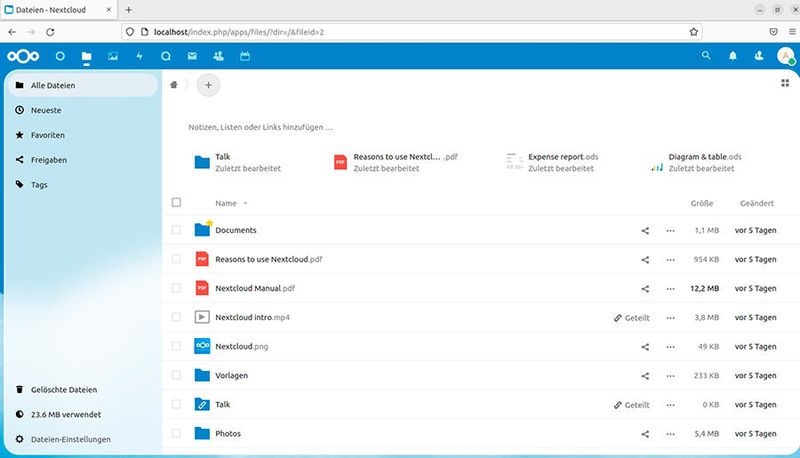Open the Contacts app icon
This screenshot has width=800, height=458.
click(218, 56)
